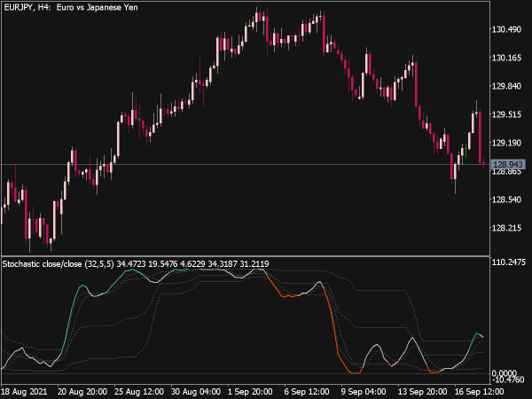532x399 pixels.
Task: Click price scale value 129.190
Action: pyautogui.click(x=506, y=143)
